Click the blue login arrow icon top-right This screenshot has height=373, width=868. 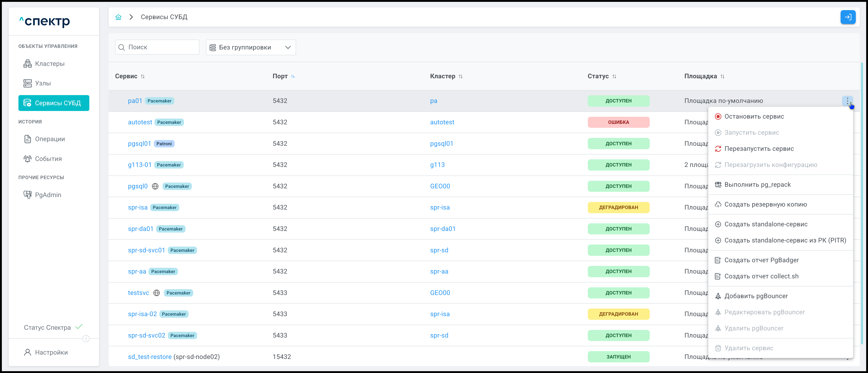click(848, 17)
